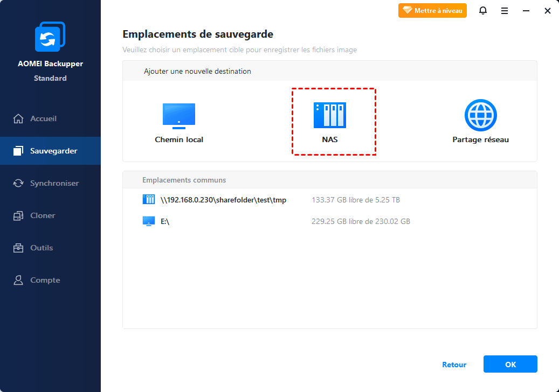
Task: Select the Partage réseau globe icon
Action: tap(481, 115)
